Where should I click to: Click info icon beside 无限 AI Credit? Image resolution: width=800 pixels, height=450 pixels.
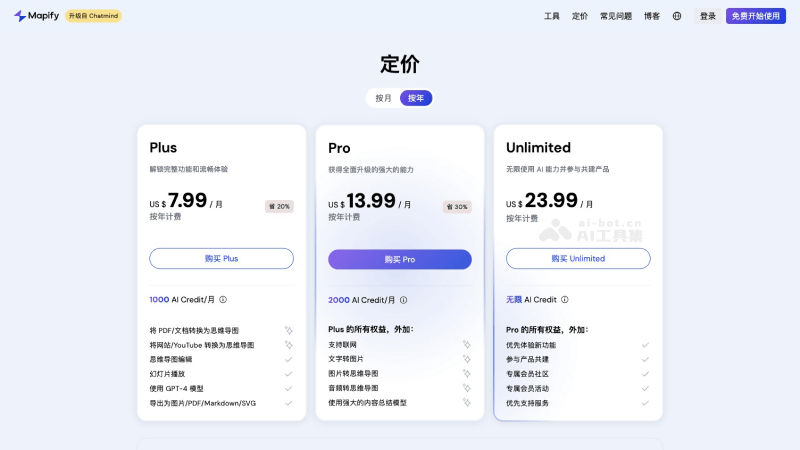point(565,299)
